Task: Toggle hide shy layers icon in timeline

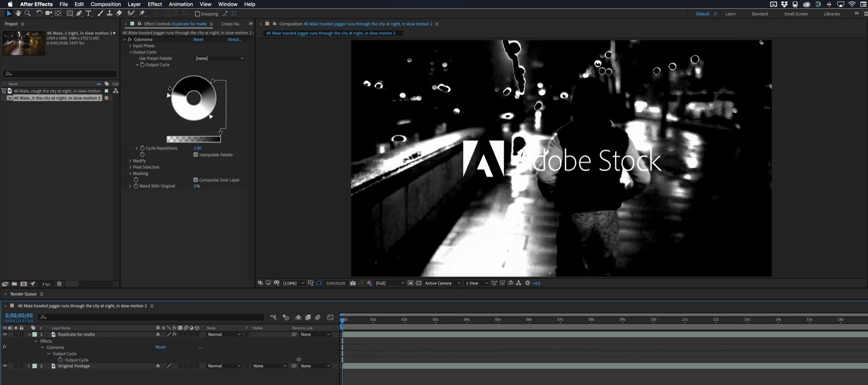Action: [x=298, y=318]
